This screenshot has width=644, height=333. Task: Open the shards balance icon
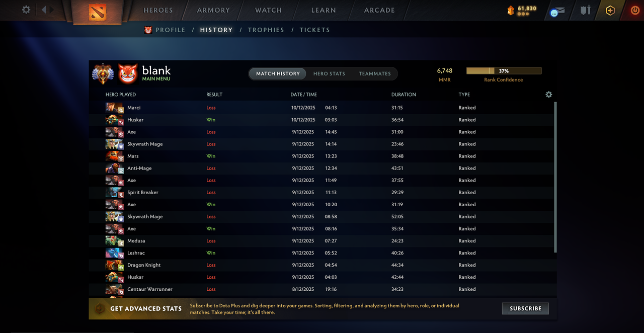click(x=511, y=10)
